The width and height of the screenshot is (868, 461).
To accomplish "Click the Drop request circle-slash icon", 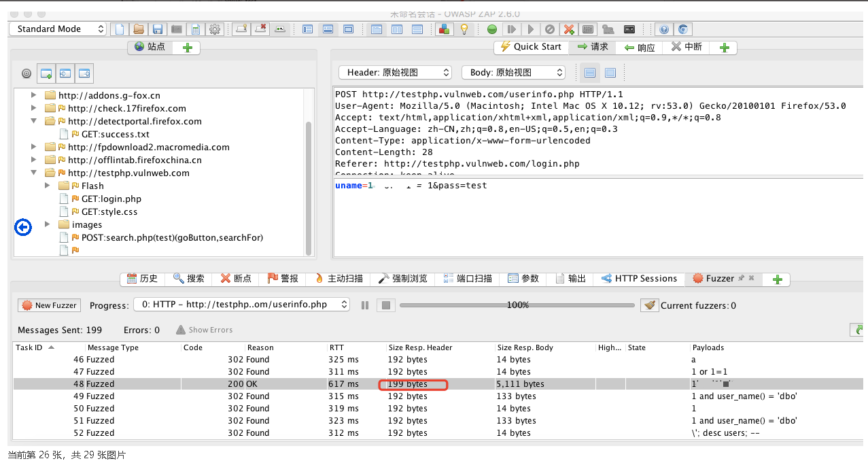I will coord(550,29).
